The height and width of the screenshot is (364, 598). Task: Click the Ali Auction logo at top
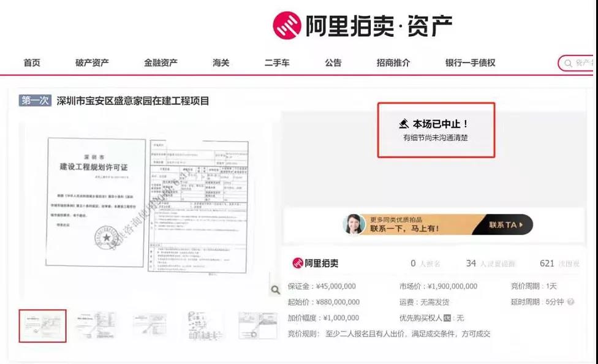click(363, 25)
